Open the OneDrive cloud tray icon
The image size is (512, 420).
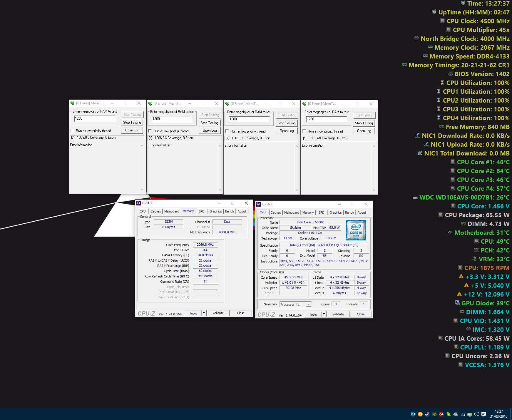[x=456, y=414]
